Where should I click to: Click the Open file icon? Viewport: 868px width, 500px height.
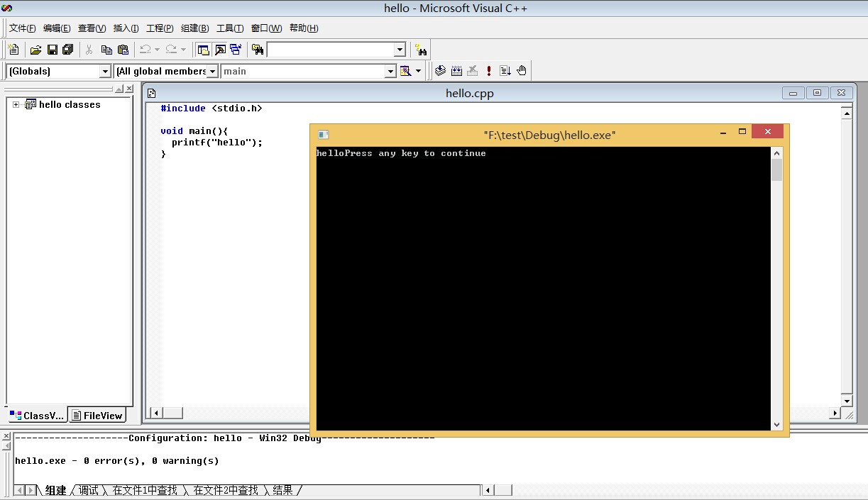[x=35, y=50]
